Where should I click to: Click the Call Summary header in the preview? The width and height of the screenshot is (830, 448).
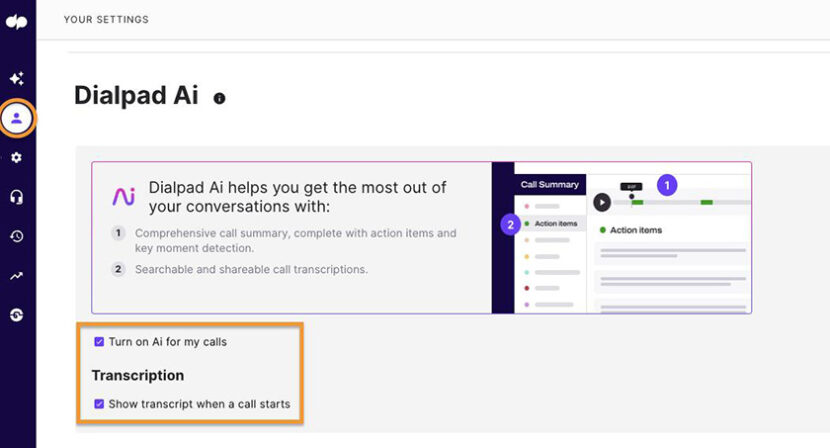(549, 185)
